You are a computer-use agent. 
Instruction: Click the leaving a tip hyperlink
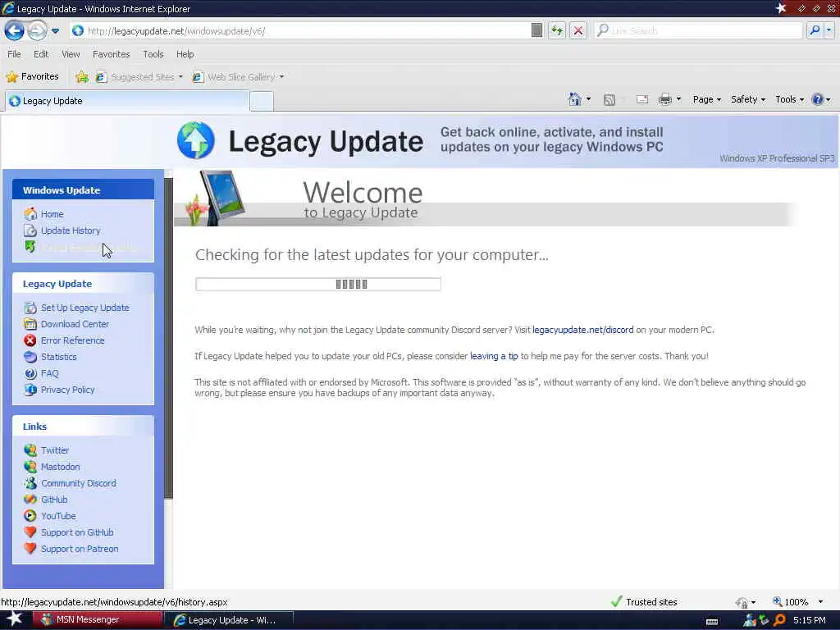coord(494,356)
